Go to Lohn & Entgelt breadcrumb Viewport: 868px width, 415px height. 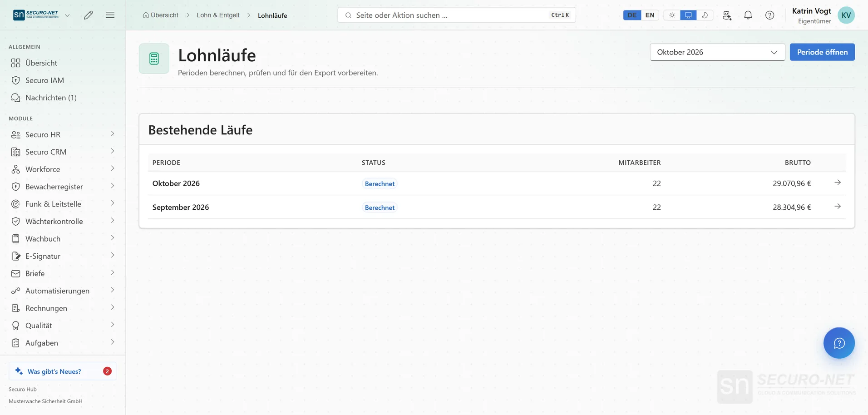tap(218, 15)
